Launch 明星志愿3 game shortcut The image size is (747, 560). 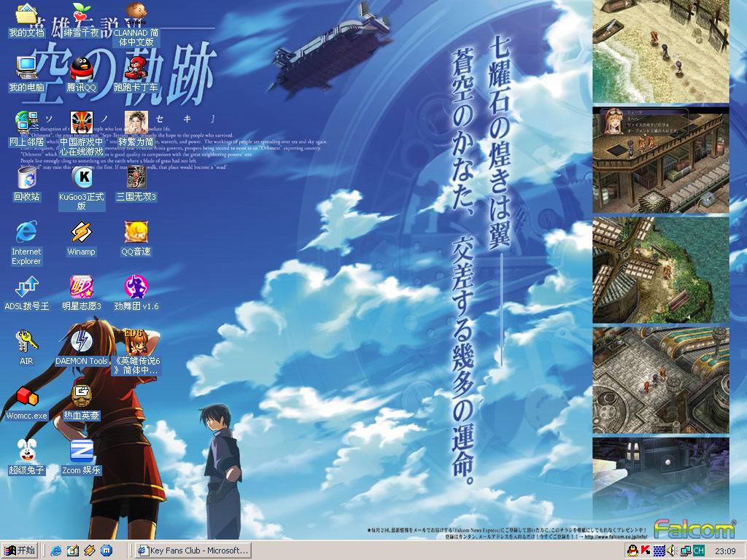coord(82,287)
